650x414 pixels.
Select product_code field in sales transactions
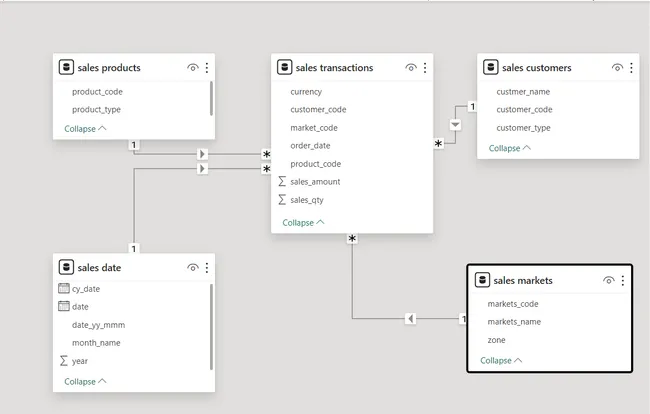coord(315,164)
